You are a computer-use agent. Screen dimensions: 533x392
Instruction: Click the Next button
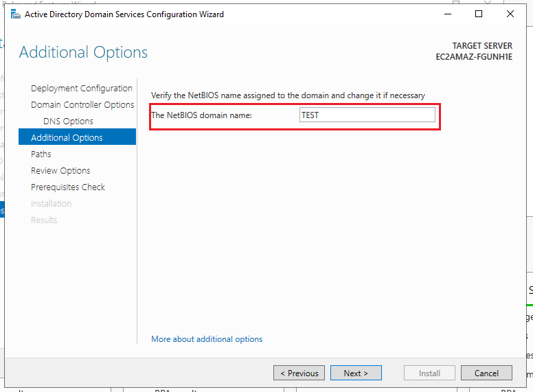pyautogui.click(x=356, y=373)
